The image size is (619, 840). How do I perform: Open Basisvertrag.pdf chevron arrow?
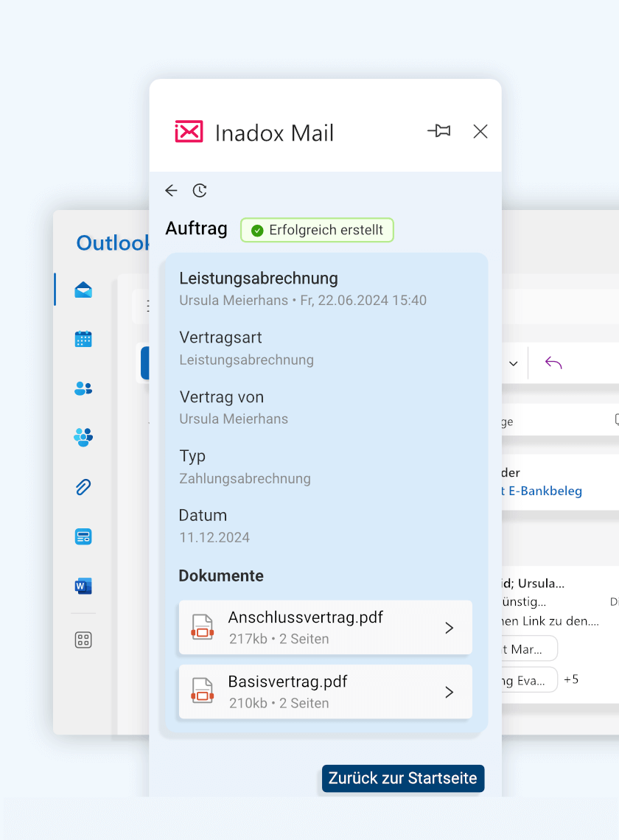[x=450, y=692]
